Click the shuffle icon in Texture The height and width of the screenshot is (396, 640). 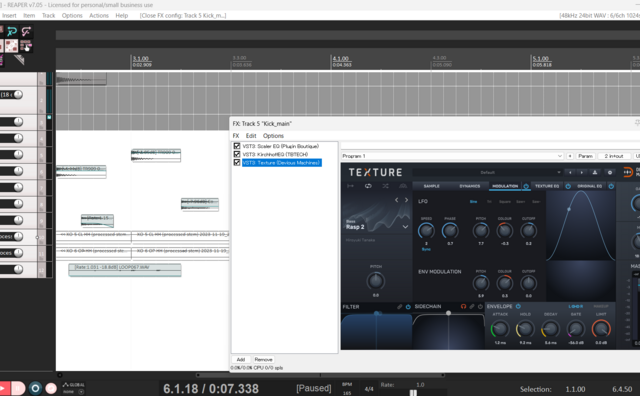pyautogui.click(x=386, y=186)
